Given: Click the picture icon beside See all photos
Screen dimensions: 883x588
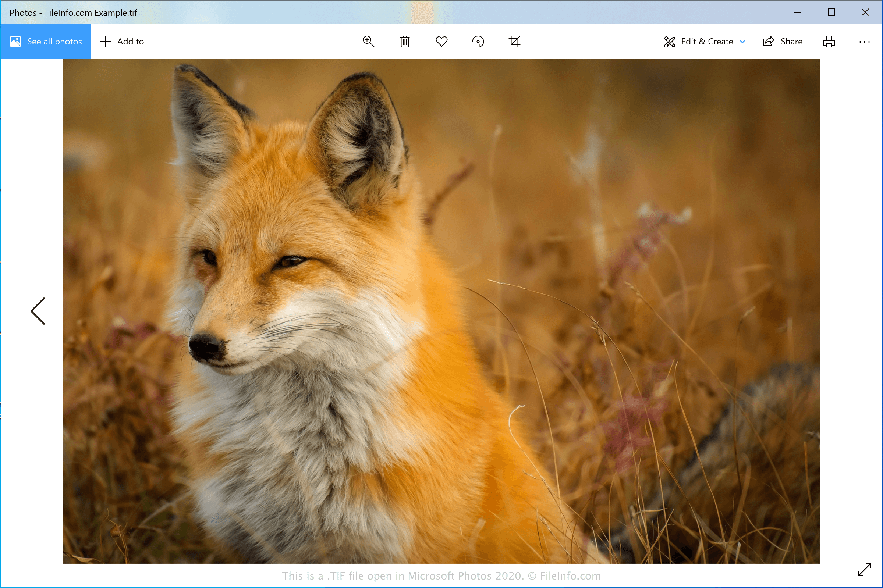Looking at the screenshot, I should (15, 42).
